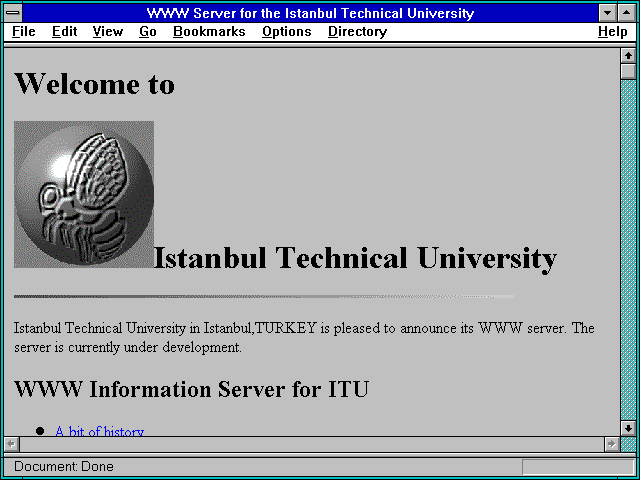Open the Edit menu
Screen dimensions: 640x480
pos(64,32)
